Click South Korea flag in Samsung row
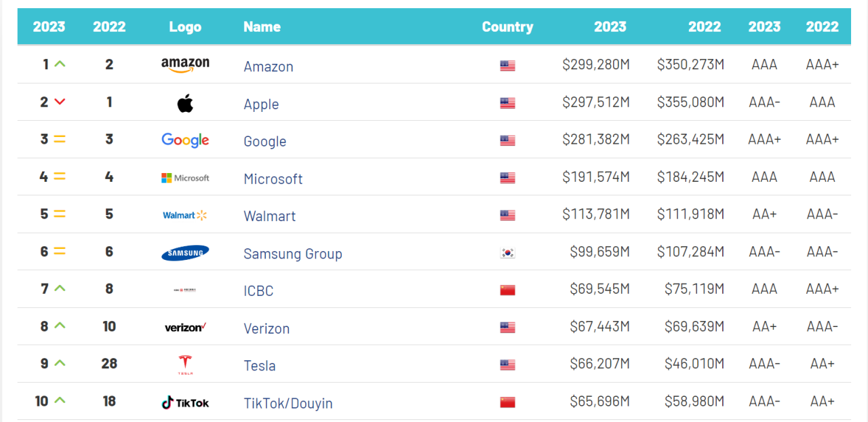 coord(507,253)
